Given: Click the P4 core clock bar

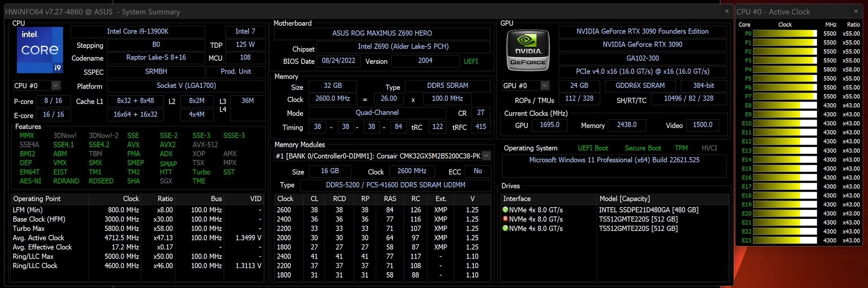Looking at the screenshot, I should click(x=785, y=70).
